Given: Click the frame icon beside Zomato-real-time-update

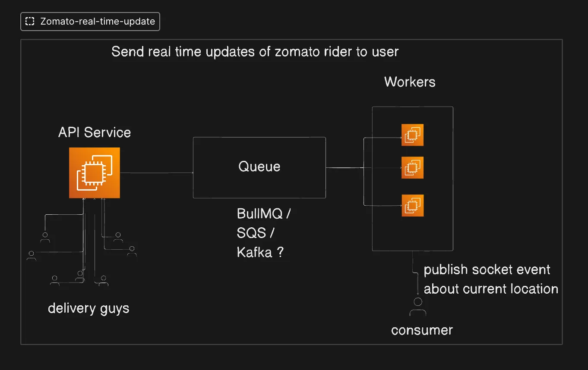Looking at the screenshot, I should pyautogui.click(x=30, y=22).
